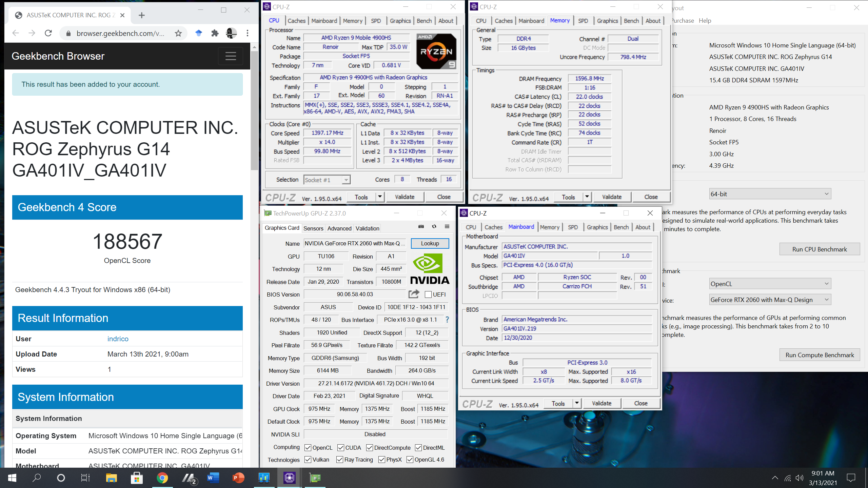Go back in the browser

click(16, 33)
